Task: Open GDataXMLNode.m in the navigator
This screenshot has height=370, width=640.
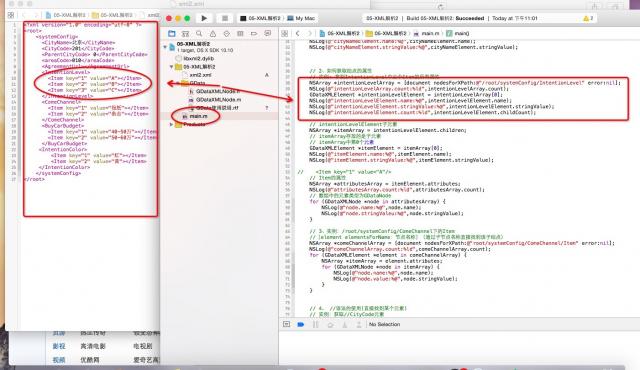Action: [215, 100]
